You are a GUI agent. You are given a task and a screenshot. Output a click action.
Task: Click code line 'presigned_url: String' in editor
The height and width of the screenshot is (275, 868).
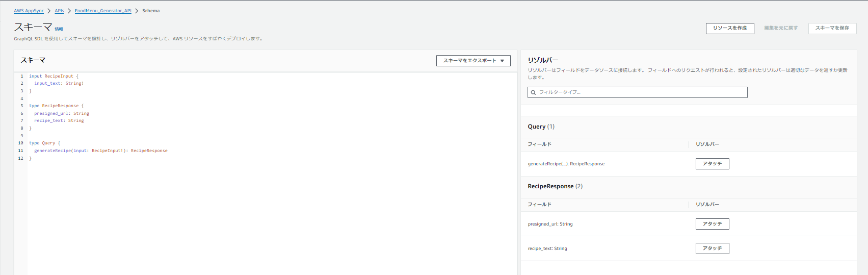[62, 113]
